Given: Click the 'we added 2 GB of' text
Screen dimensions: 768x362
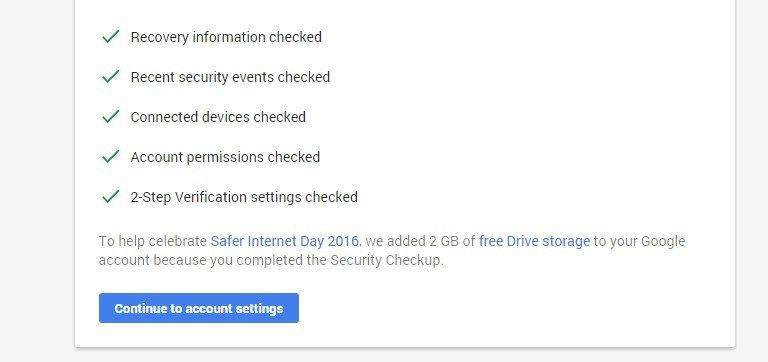Looking at the screenshot, I should pos(420,241).
